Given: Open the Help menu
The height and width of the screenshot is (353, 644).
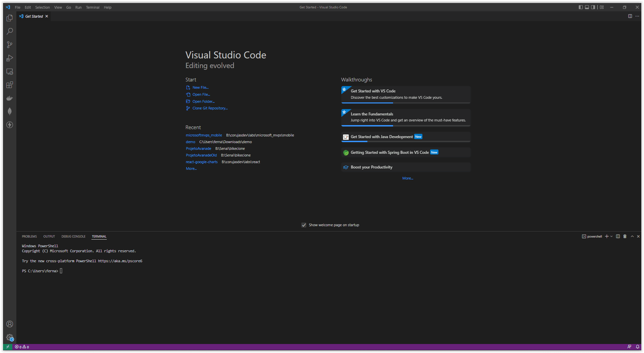Looking at the screenshot, I should [x=107, y=7].
